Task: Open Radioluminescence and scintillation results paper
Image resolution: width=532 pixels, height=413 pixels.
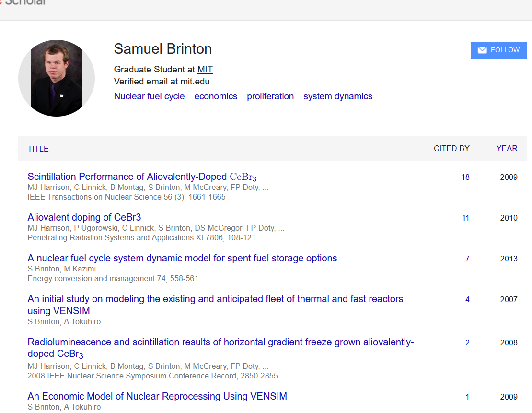Action: 220,348
